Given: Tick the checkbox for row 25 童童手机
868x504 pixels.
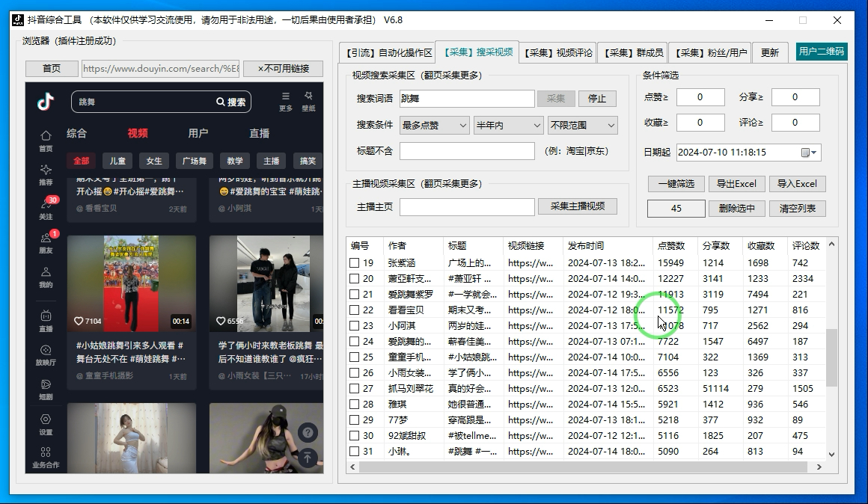Looking at the screenshot, I should pyautogui.click(x=354, y=357).
